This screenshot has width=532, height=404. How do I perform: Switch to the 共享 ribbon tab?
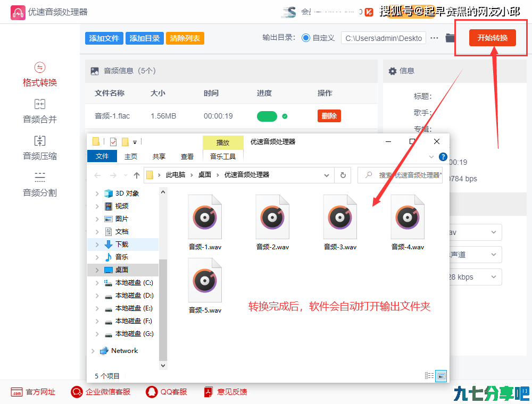(x=159, y=156)
